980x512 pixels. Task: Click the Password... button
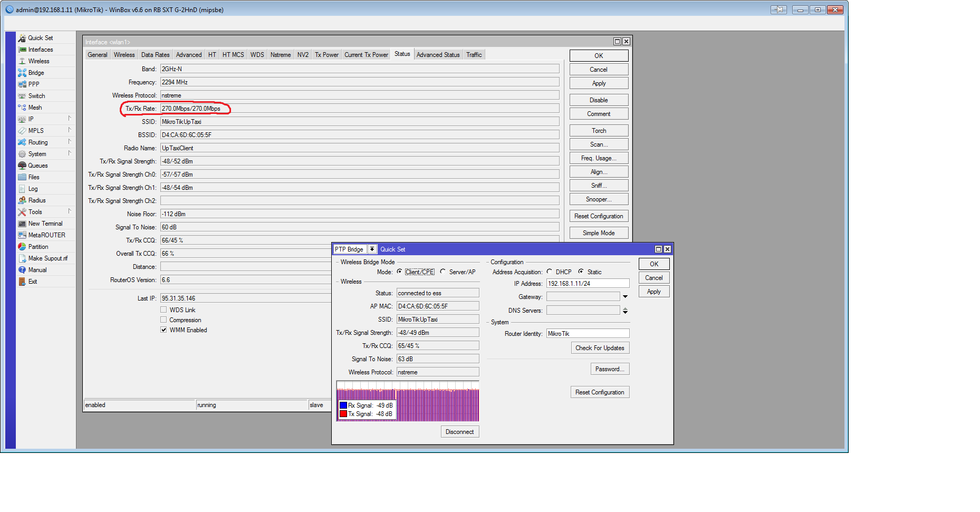[x=610, y=369]
